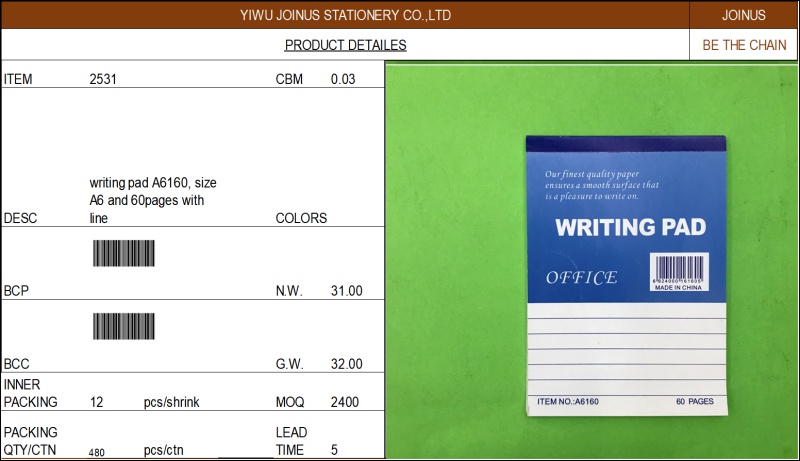Viewport: 800px width, 461px height.
Task: Click the writing pad A6160 description text
Action: coord(153,200)
